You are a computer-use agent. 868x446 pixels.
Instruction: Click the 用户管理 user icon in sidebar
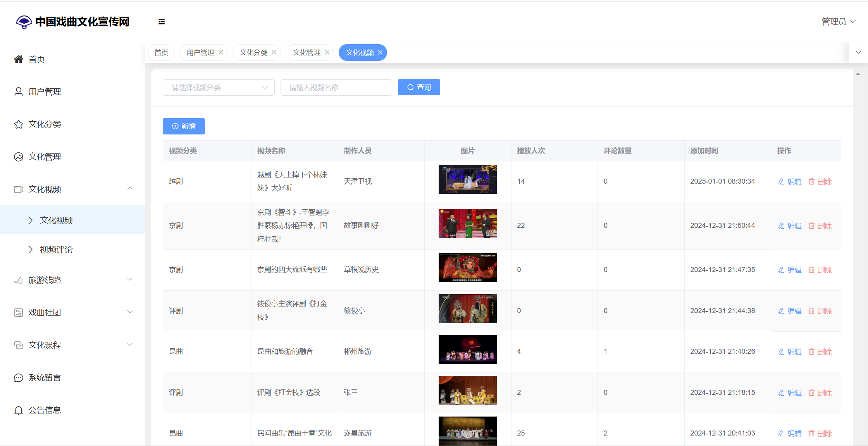coord(18,92)
